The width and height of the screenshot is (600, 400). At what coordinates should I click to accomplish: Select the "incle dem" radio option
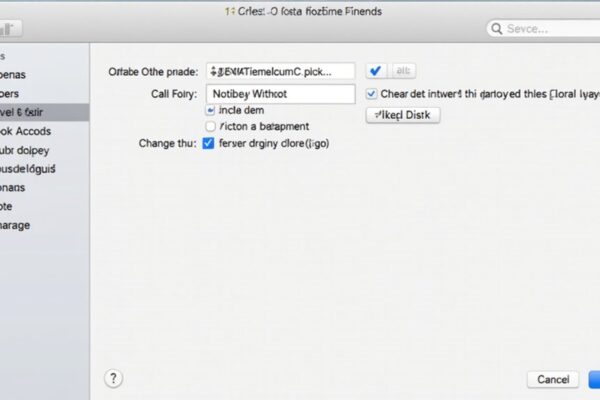click(210, 111)
